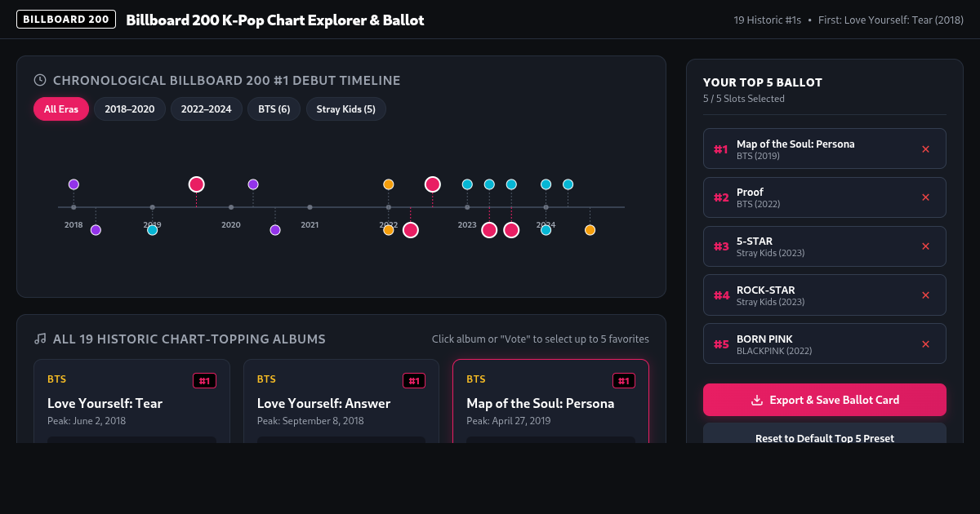Select the rightmost cyan marker above the timeline

(x=568, y=184)
